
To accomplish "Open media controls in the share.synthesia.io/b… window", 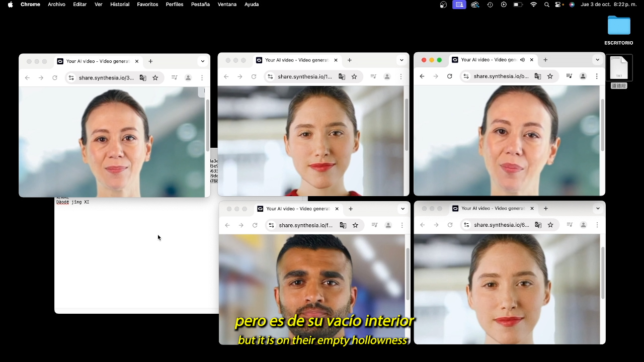I will pyautogui.click(x=569, y=76).
